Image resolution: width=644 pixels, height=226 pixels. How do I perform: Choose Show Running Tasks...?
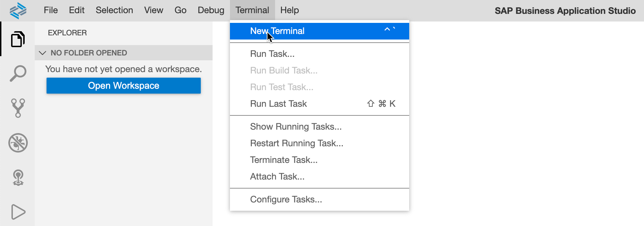pos(320,127)
